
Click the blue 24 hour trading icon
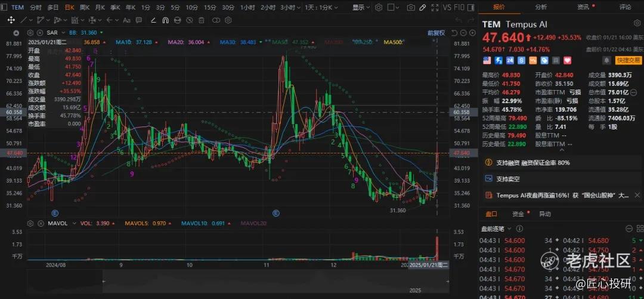click(510, 60)
